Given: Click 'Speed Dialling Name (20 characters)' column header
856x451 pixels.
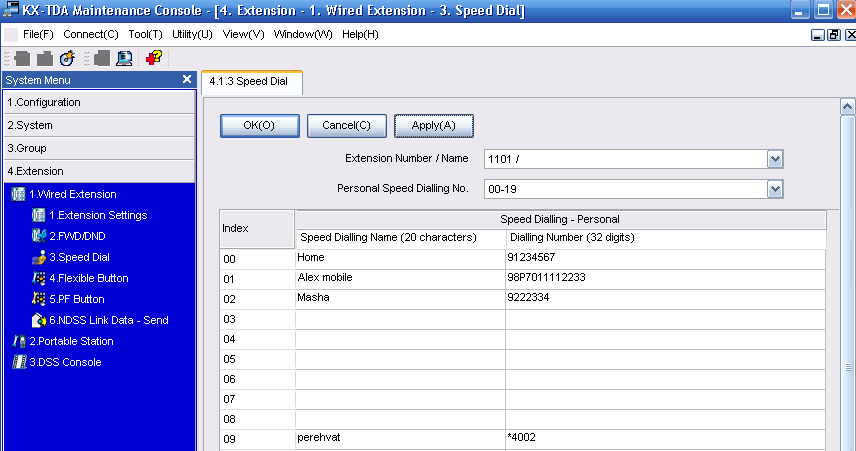Looking at the screenshot, I should click(x=400, y=238).
